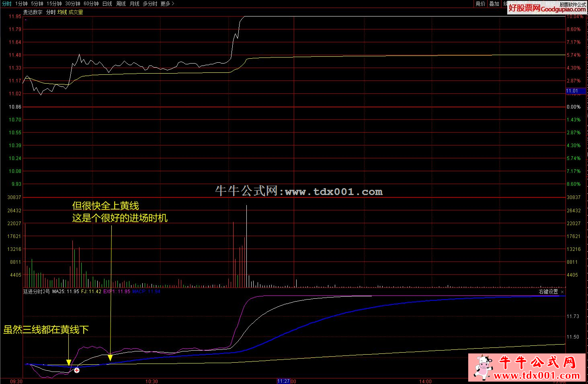Close the indicator panel with × icon
The height and width of the screenshot is (384, 588).
point(562,292)
